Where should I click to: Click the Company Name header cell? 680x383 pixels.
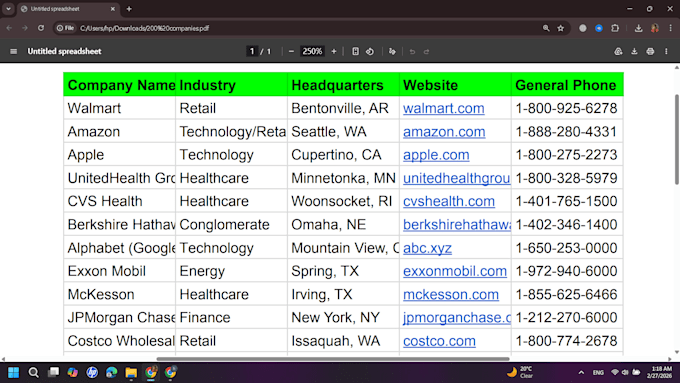point(120,85)
